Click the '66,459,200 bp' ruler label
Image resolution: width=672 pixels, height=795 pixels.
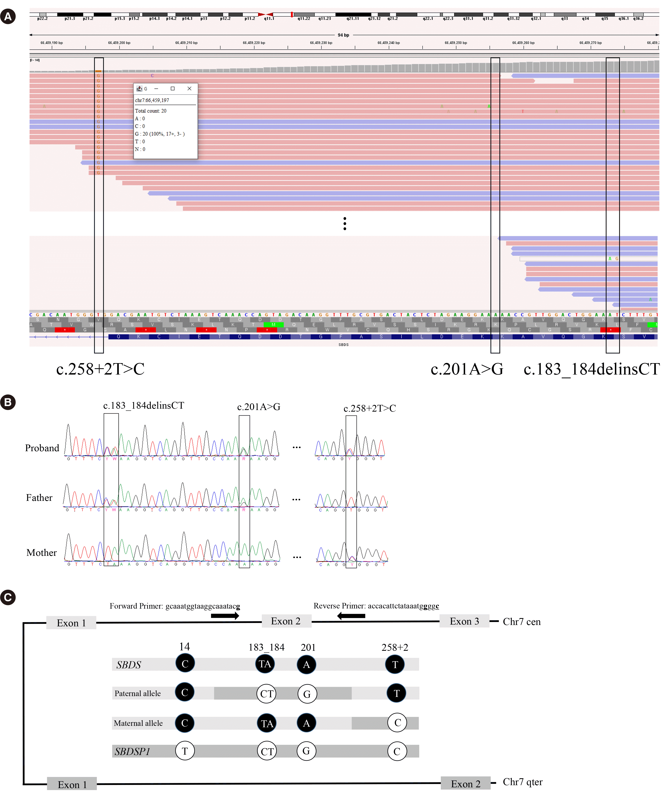(119, 43)
